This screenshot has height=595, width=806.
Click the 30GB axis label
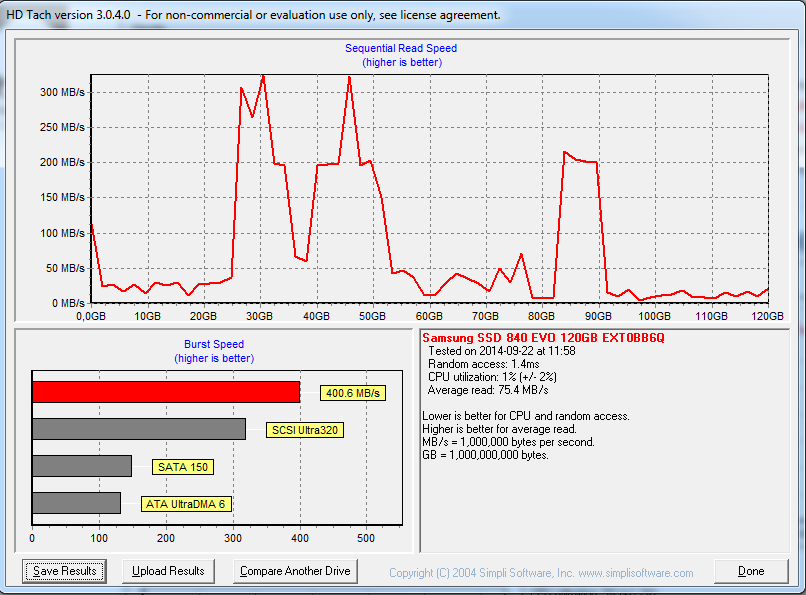click(x=260, y=316)
